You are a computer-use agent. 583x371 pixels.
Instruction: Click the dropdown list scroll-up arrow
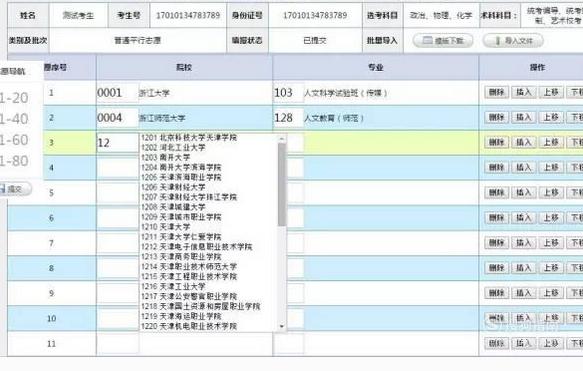pyautogui.click(x=282, y=139)
